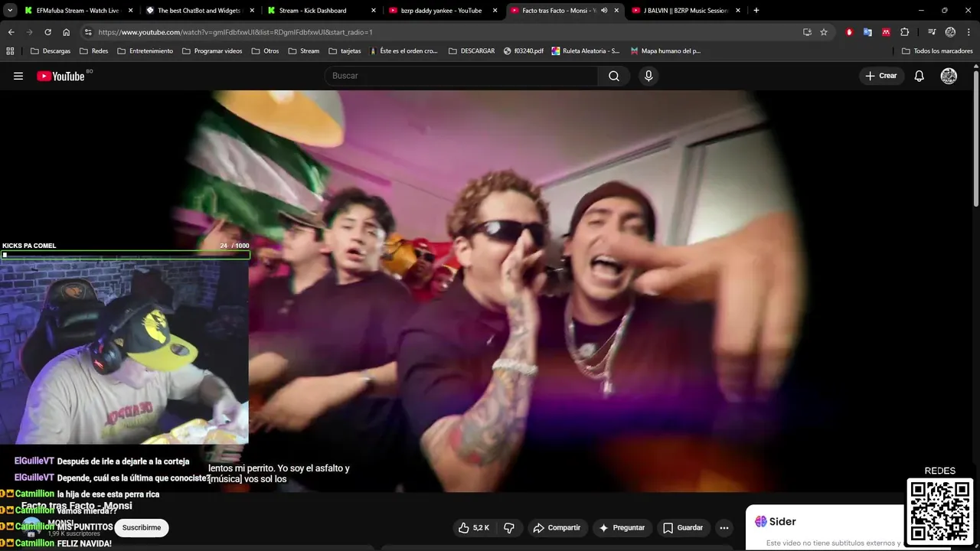Click the music video player area
Screen dimensions: 980x551
(490, 291)
